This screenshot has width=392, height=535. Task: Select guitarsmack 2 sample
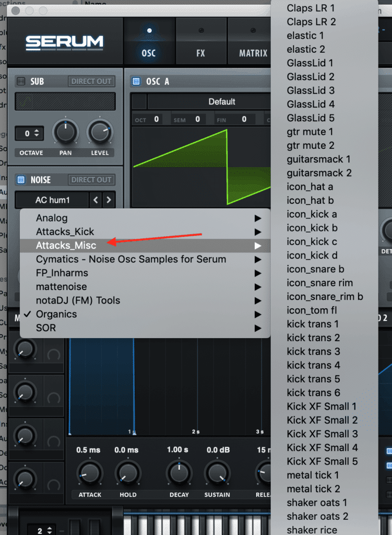tap(324, 173)
